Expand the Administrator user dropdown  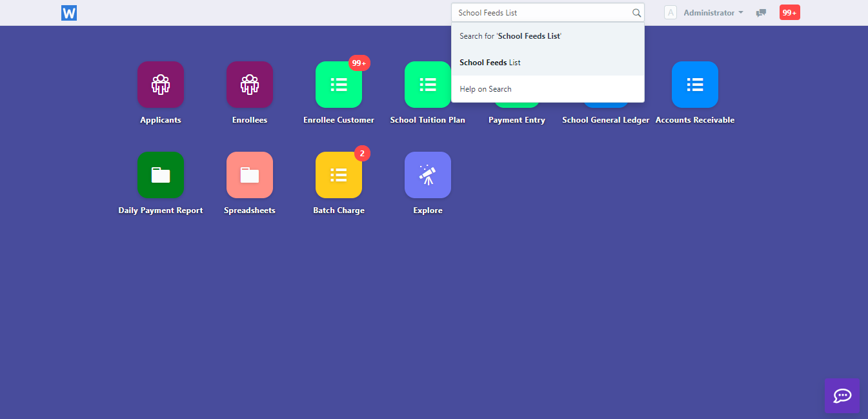[x=713, y=13]
